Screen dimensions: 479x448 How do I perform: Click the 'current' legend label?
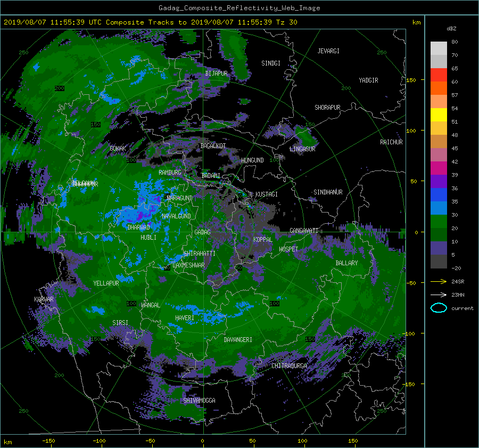tap(463, 308)
